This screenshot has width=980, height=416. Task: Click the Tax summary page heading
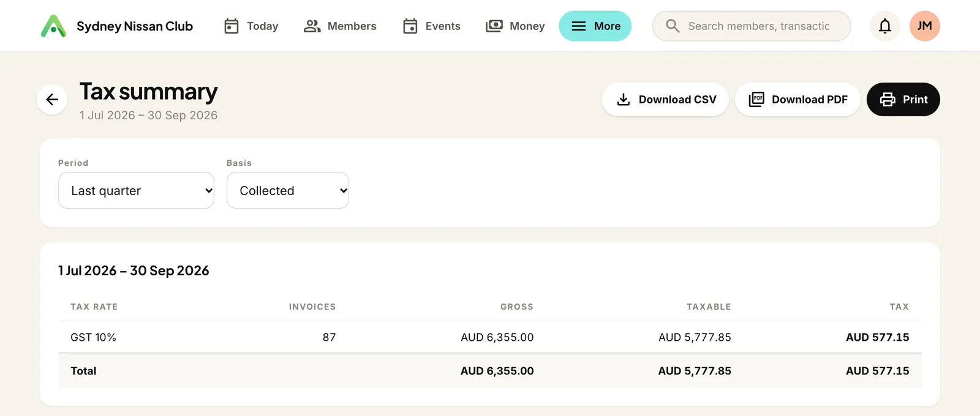[x=149, y=92]
